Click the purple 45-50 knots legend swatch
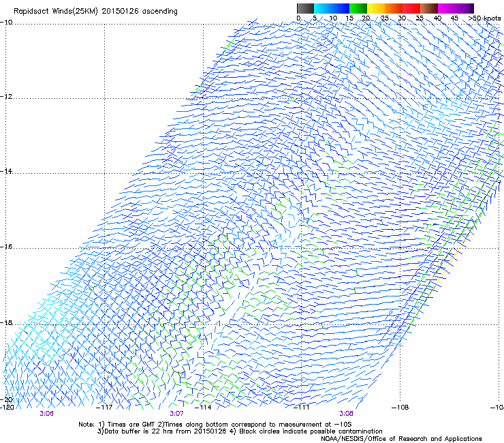The height and width of the screenshot is (443, 504). [464, 8]
